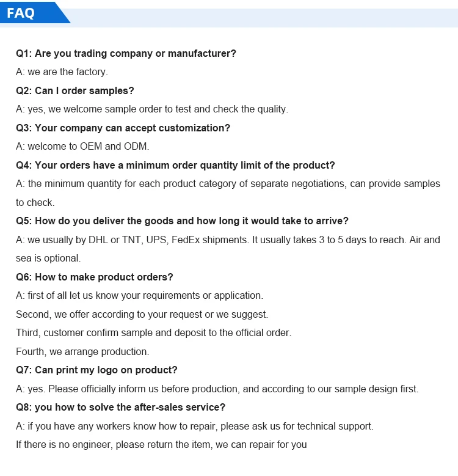Select Q4 about minimum order quantity limit
The height and width of the screenshot is (476, 458).
point(175,166)
